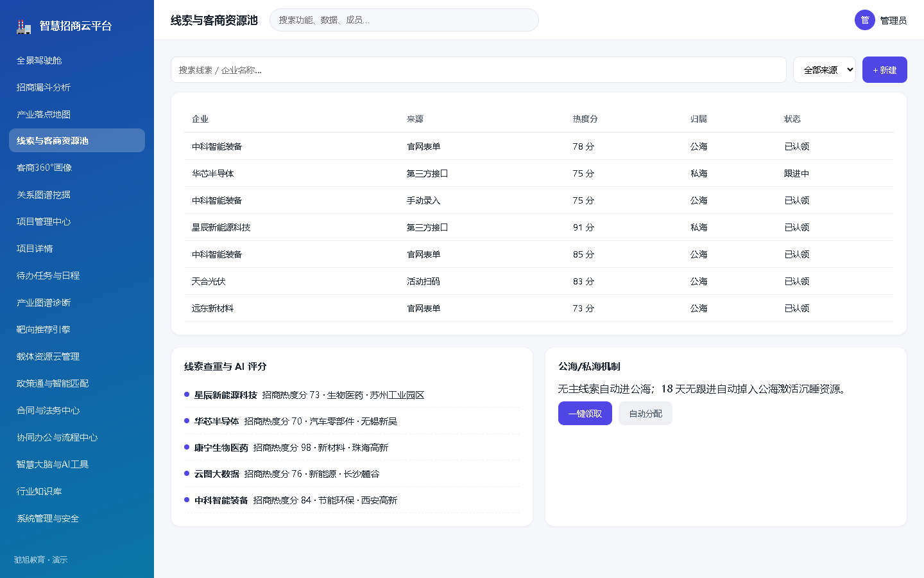The image size is (924, 578).
Task: Click the 一键领取 button
Action: (585, 414)
